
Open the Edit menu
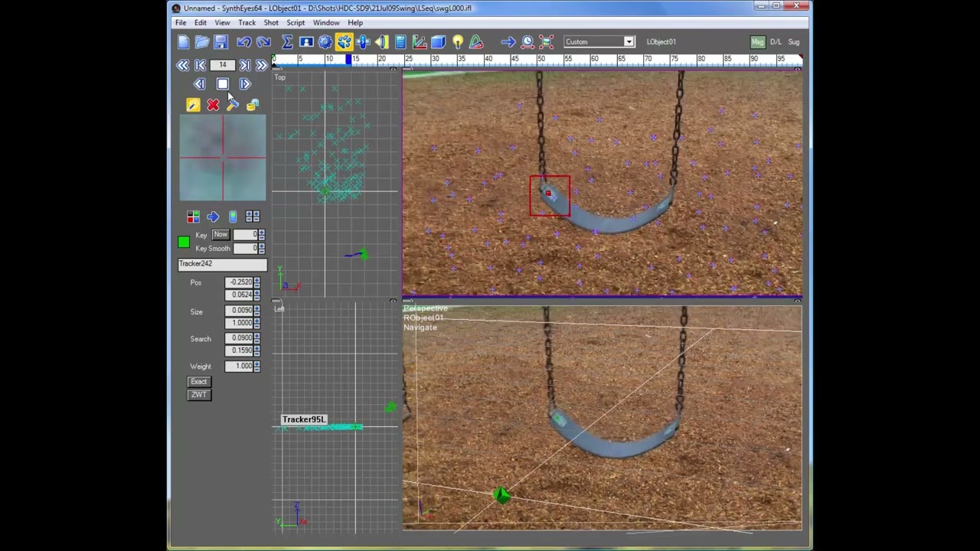click(200, 23)
